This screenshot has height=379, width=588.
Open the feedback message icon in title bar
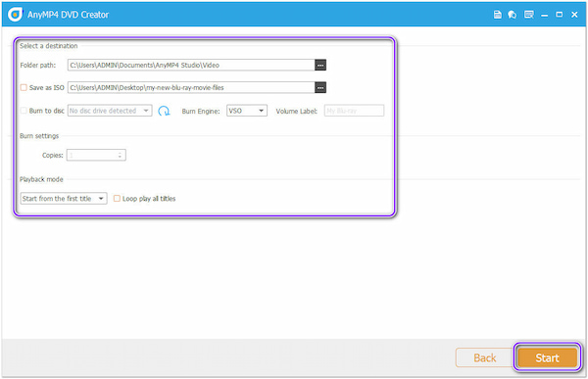529,15
